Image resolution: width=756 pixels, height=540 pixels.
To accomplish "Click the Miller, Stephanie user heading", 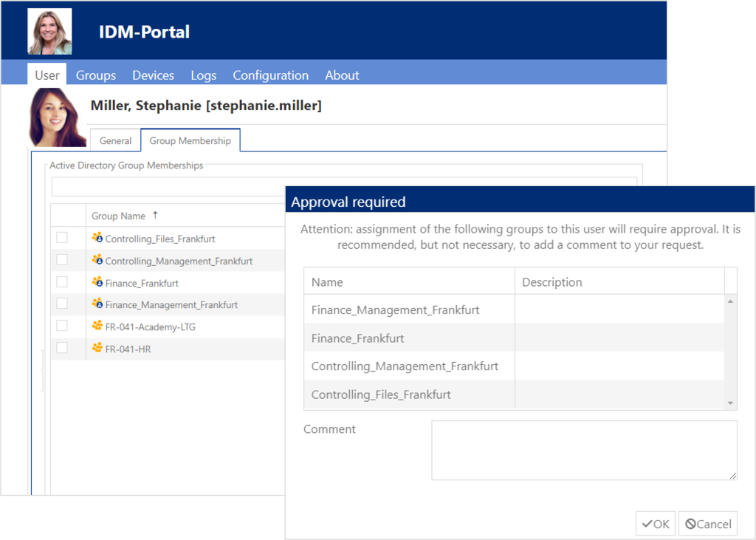I will 206,105.
